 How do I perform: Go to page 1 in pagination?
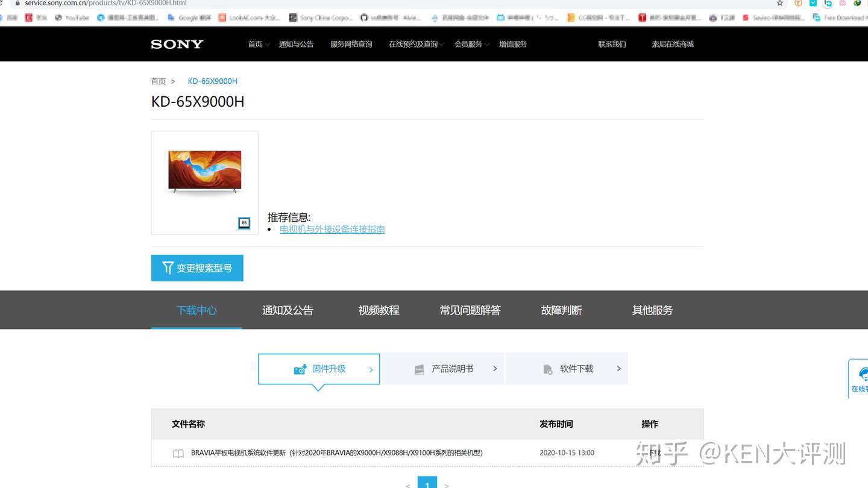click(x=427, y=483)
